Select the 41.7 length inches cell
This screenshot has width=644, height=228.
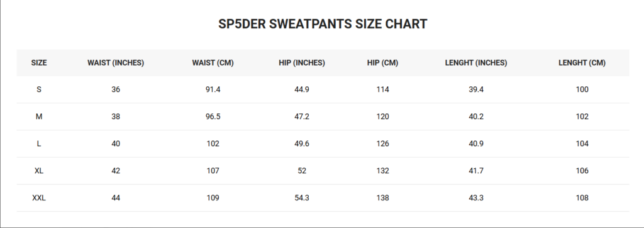coord(476,171)
